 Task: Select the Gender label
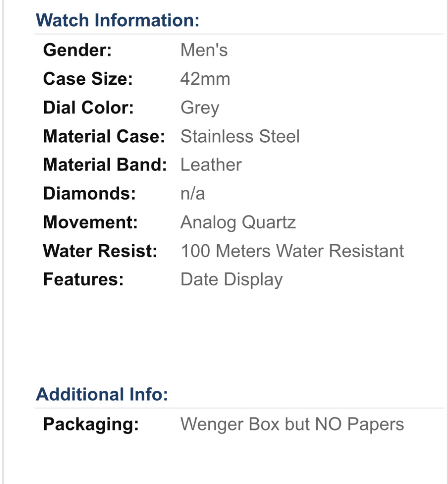click(77, 50)
